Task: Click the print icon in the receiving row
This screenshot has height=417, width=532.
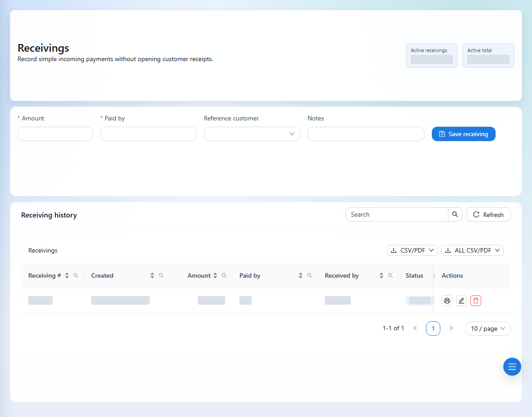Action: pyautogui.click(x=447, y=301)
